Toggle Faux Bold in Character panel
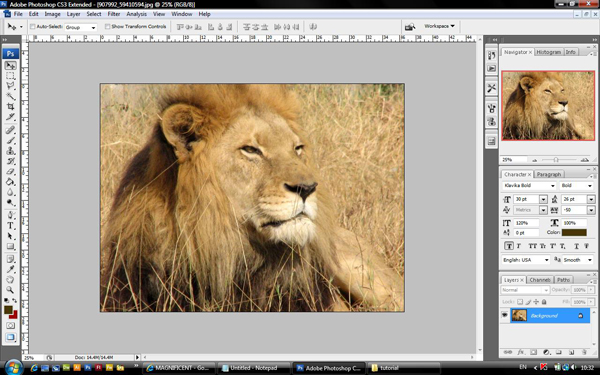Screen dimensions: 600x375 [x=509, y=246]
